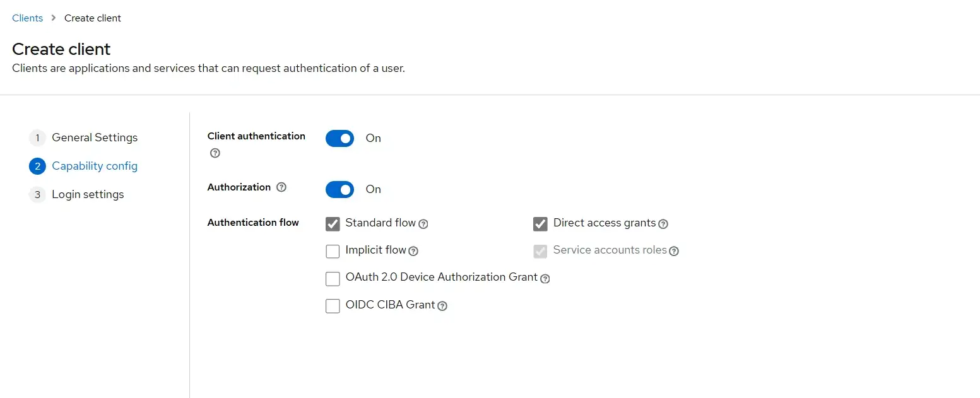Click the Create client heading
980x398 pixels.
coord(61,49)
